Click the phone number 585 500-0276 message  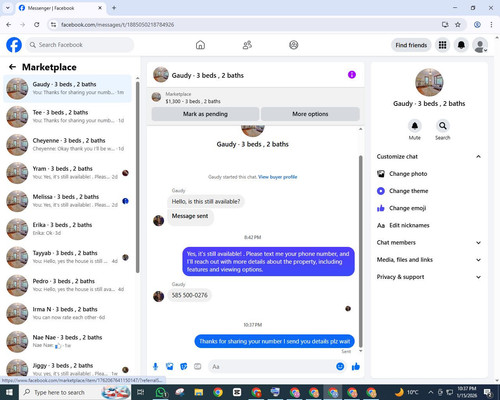pyautogui.click(x=189, y=295)
